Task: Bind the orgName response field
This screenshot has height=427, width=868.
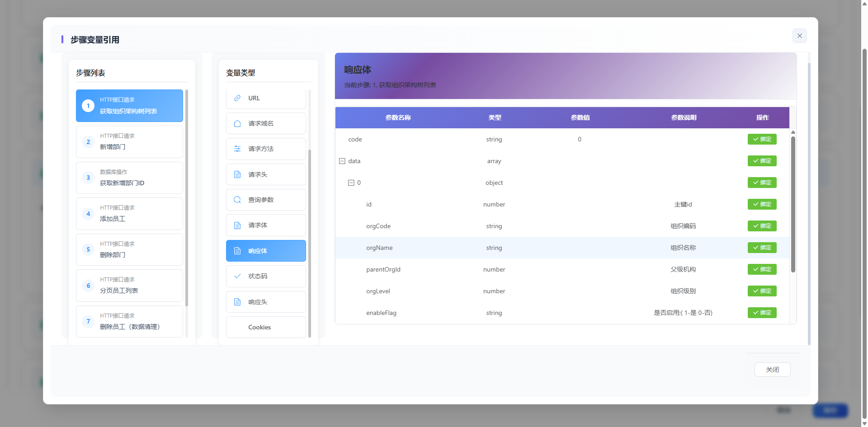Action: click(762, 248)
